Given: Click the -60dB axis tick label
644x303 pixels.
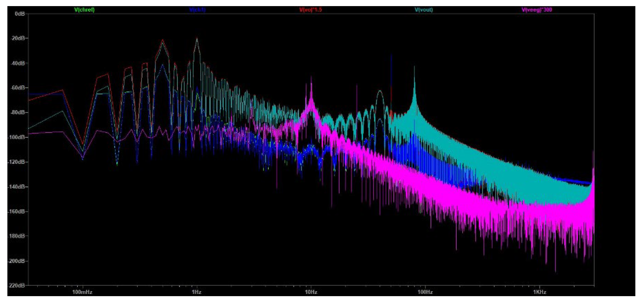Looking at the screenshot, I should 18,88.
